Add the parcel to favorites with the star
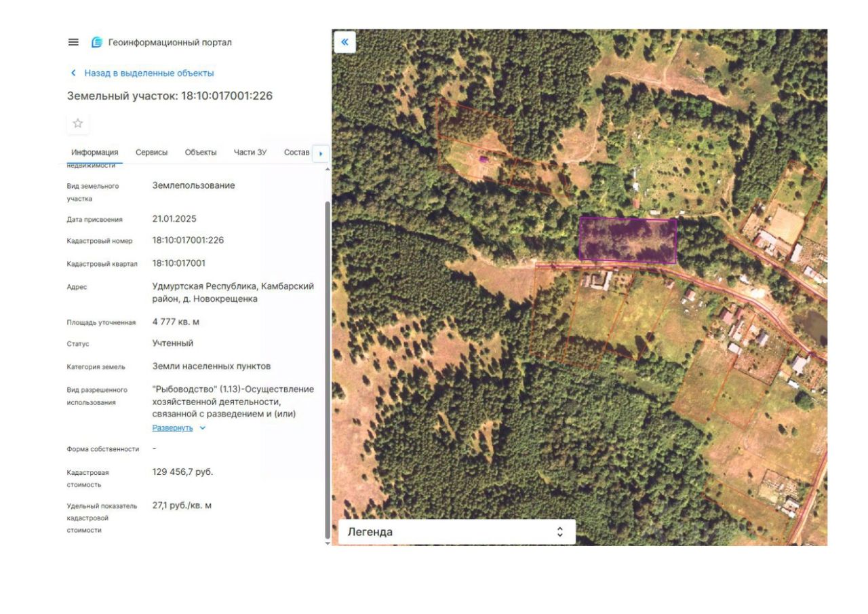The image size is (868, 614). (78, 123)
